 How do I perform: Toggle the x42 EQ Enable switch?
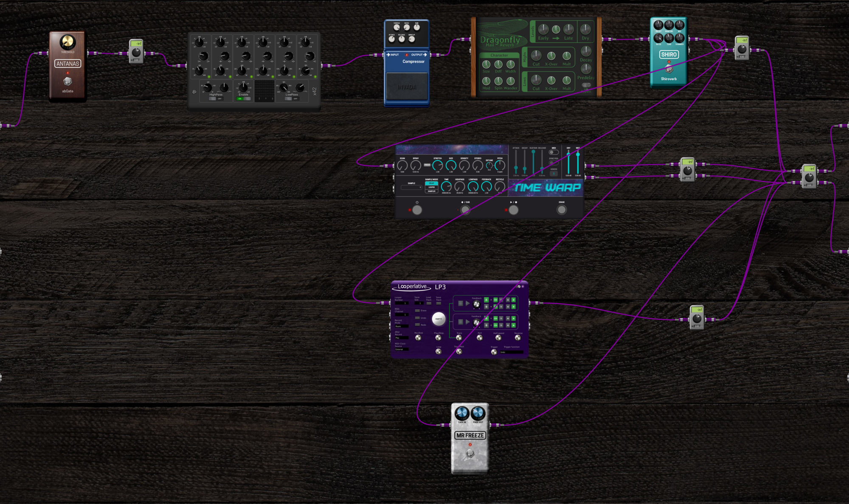point(243,98)
